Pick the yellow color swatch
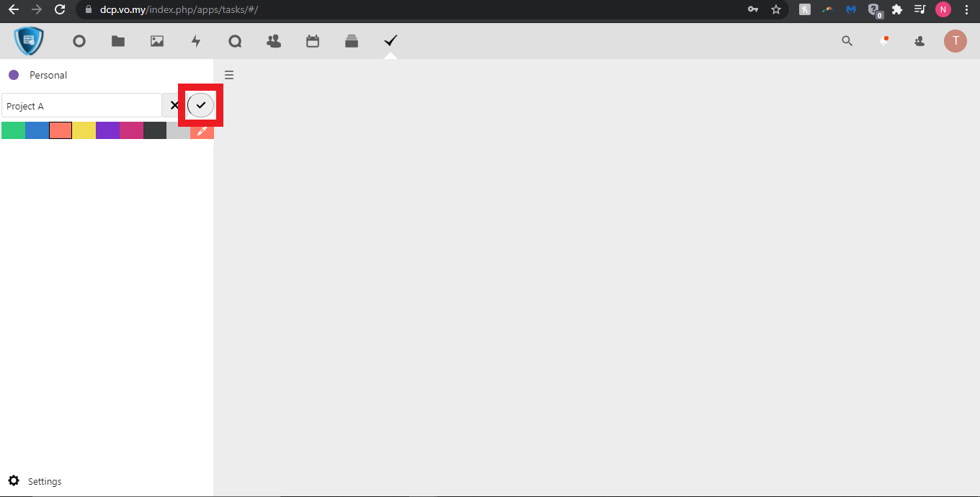 pyautogui.click(x=84, y=130)
